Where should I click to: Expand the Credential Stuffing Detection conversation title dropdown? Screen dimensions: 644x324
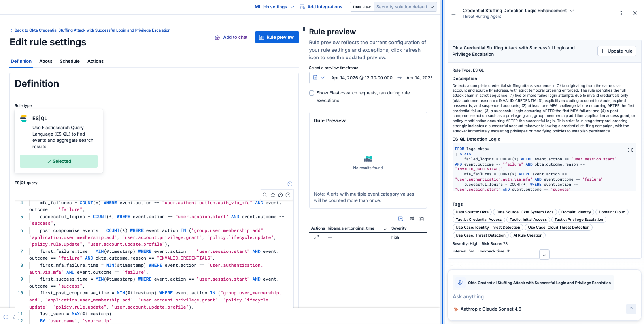tap(518, 11)
